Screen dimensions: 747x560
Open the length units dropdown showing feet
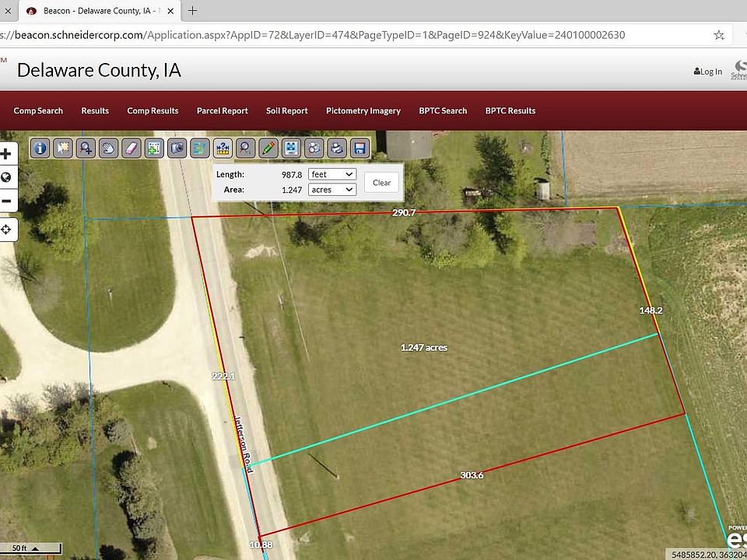pos(332,174)
